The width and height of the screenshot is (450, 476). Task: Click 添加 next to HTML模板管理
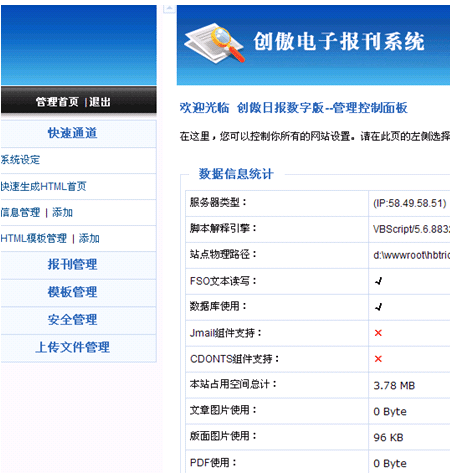pyautogui.click(x=89, y=238)
